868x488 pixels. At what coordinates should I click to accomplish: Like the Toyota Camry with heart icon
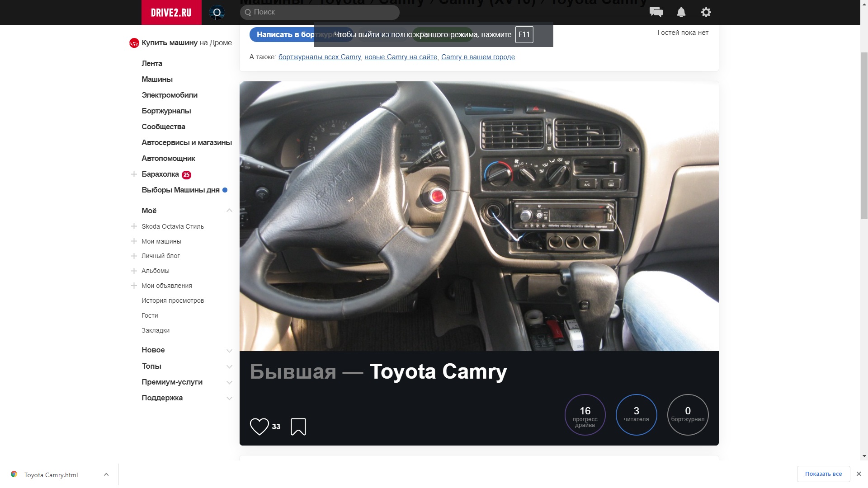tap(259, 427)
